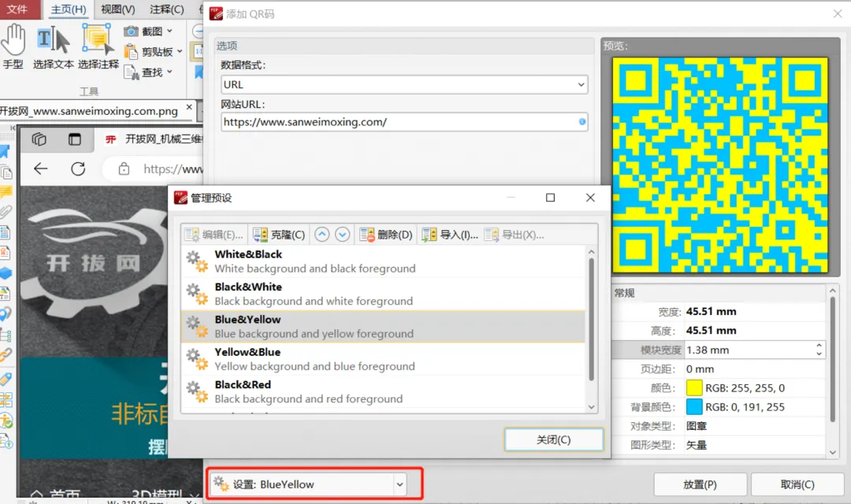Move preset up with arrow icon
Viewport: 851px width, 504px height.
point(321,235)
